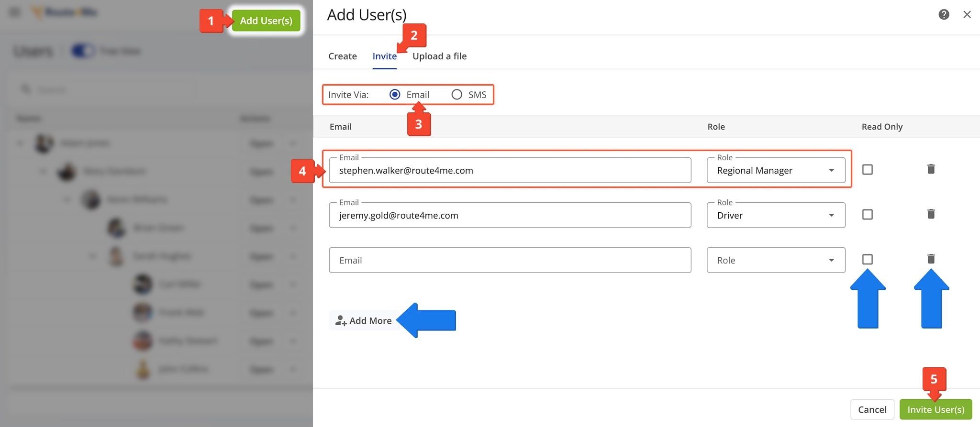
Task: Edit the jeremy.gold@route4me.com email field
Action: coord(510,215)
